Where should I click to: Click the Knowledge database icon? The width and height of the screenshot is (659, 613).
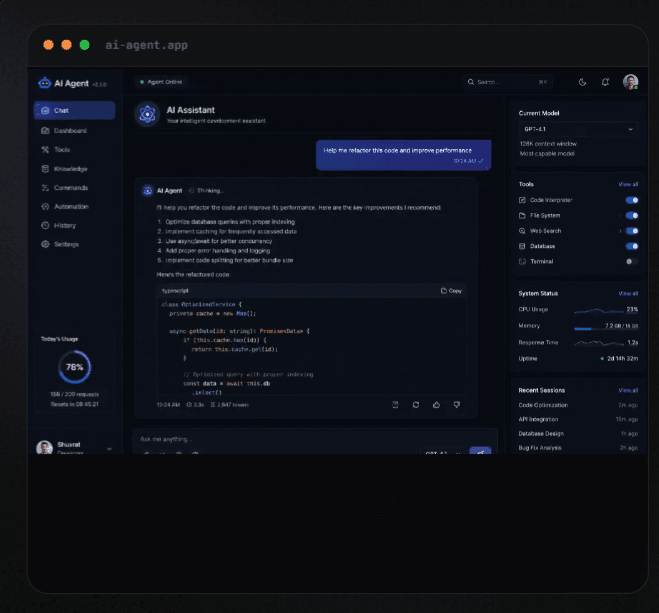pyautogui.click(x=45, y=169)
